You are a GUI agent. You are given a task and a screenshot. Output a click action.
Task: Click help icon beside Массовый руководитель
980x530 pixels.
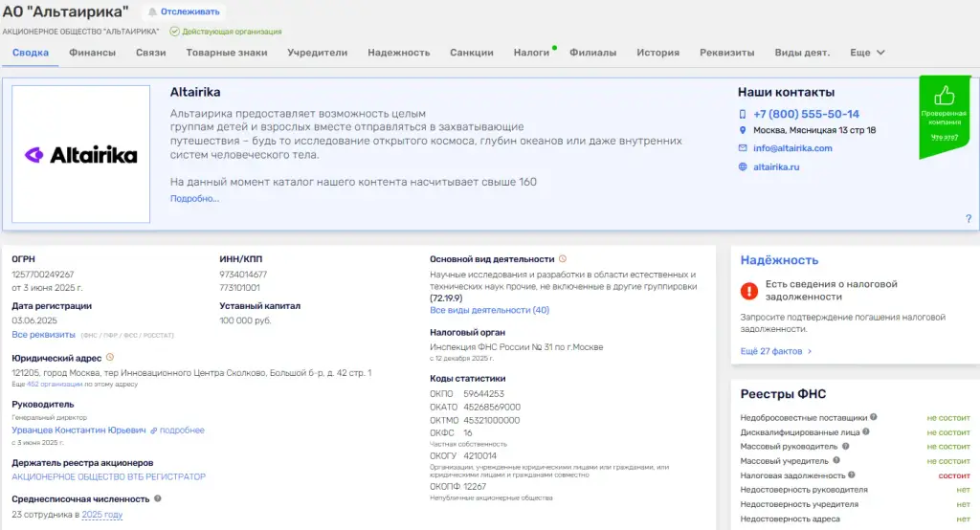[846, 446]
